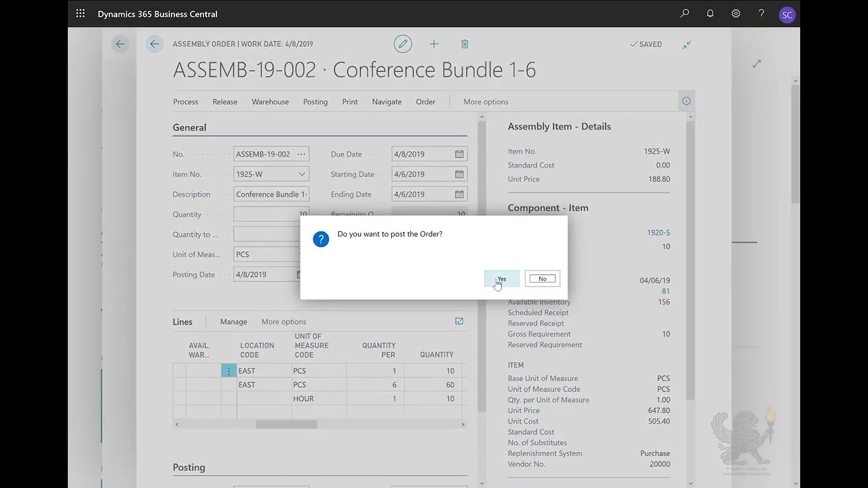Viewport: 868px width, 488px height.
Task: Select the HOUR unit of measure cell
Action: tap(319, 399)
